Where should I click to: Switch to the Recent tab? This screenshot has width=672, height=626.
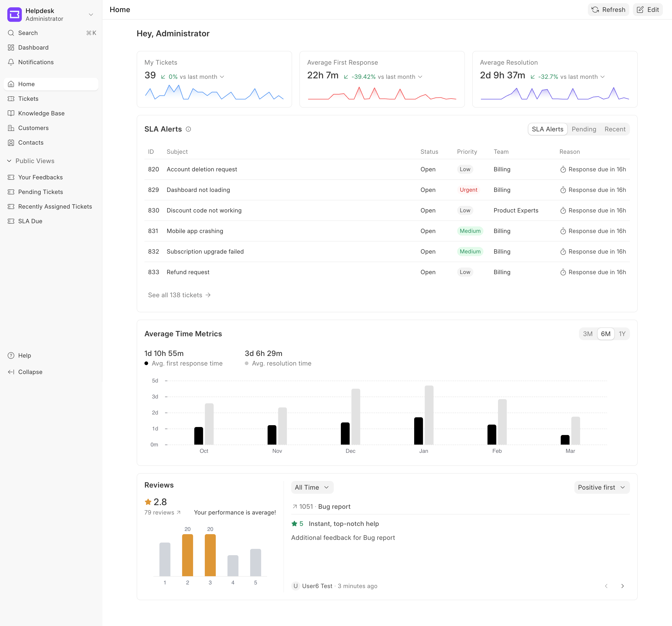point(615,129)
